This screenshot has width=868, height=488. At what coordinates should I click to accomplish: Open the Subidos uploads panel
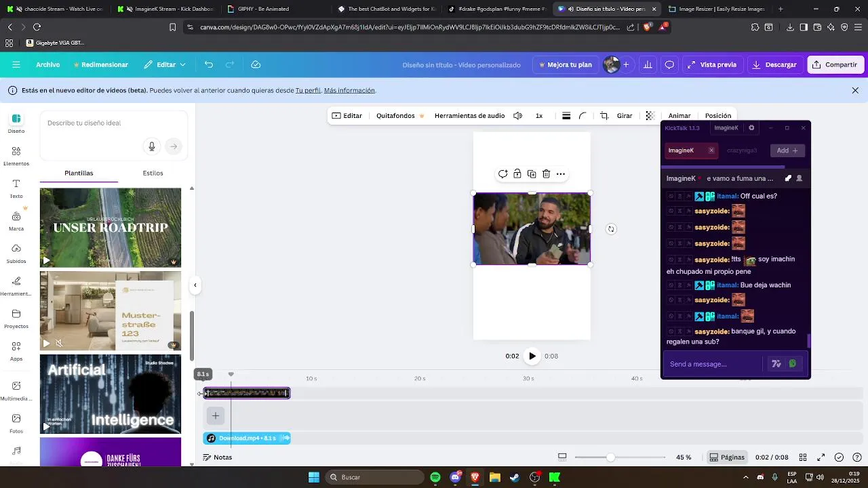pos(16,253)
